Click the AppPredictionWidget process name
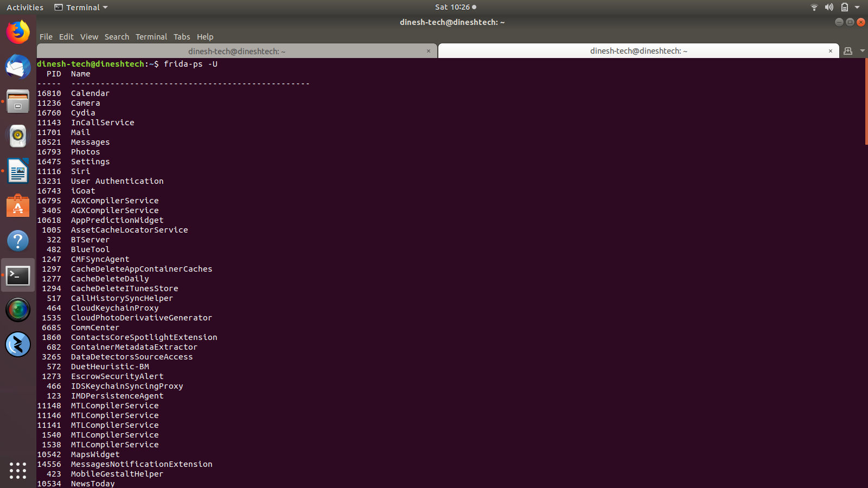 tap(117, 220)
